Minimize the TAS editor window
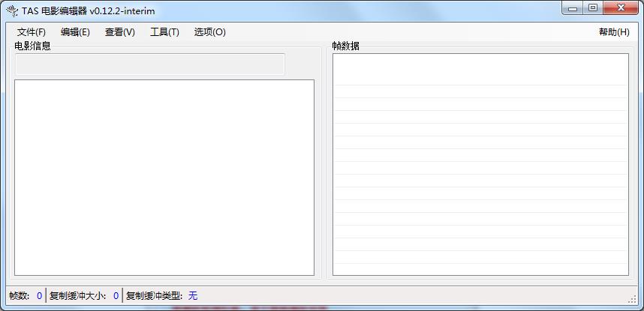This screenshot has height=311, width=644. tap(573, 7)
